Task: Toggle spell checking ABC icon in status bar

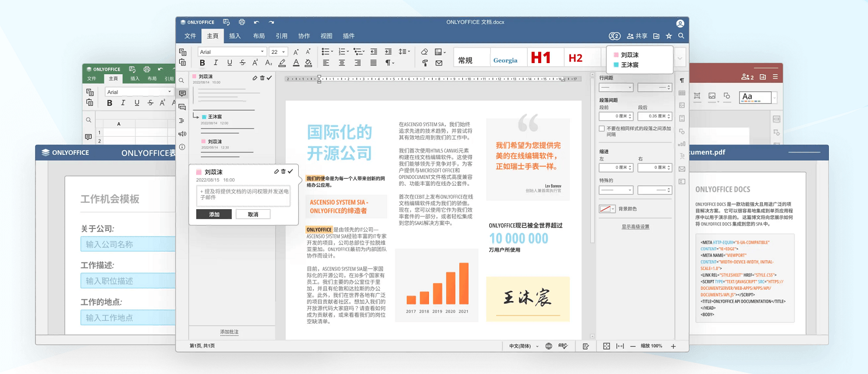Action: [x=563, y=346]
